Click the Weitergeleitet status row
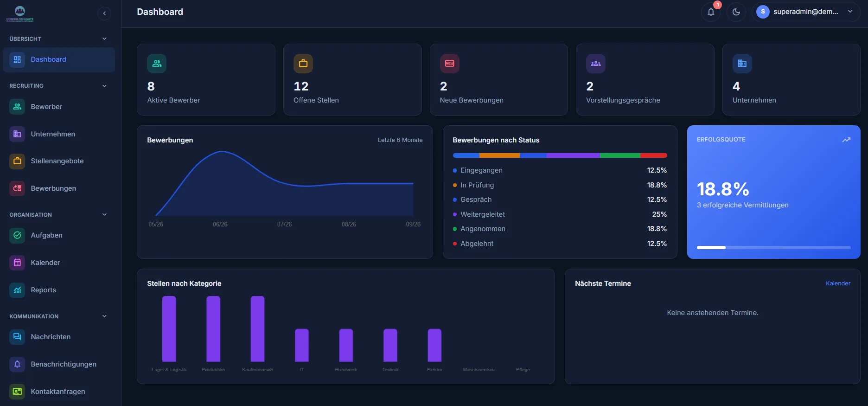868x406 pixels. [560, 214]
